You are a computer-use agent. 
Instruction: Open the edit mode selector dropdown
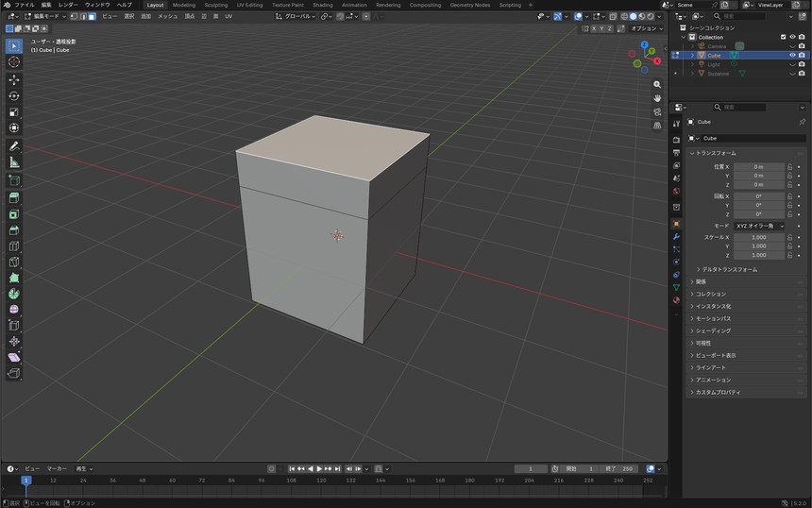coord(45,16)
